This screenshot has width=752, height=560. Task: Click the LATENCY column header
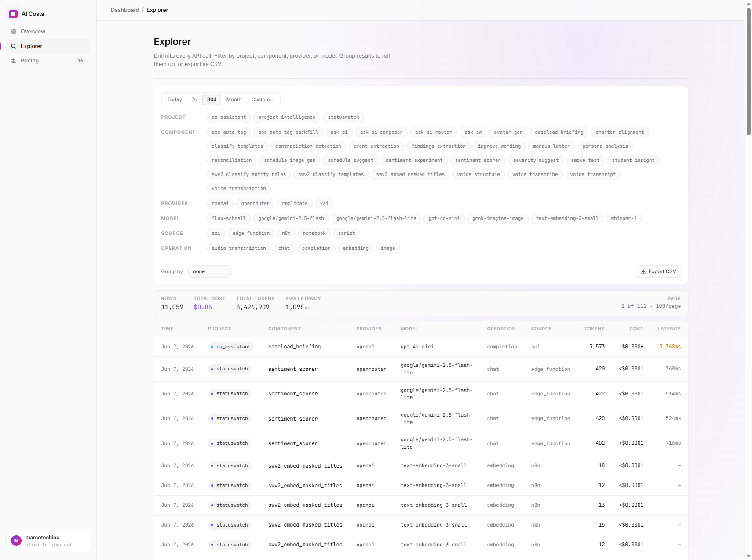[x=669, y=329]
